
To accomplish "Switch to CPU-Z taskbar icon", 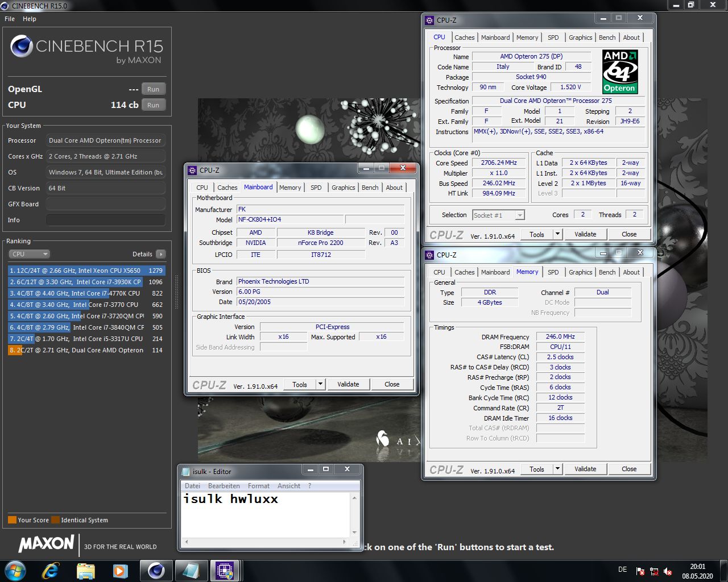I will (x=226, y=570).
